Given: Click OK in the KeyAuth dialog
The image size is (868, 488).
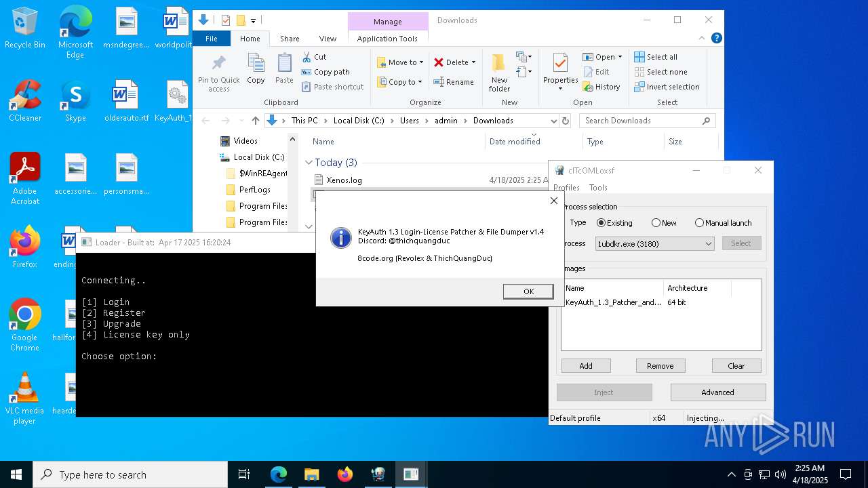Looking at the screenshot, I should (x=528, y=291).
